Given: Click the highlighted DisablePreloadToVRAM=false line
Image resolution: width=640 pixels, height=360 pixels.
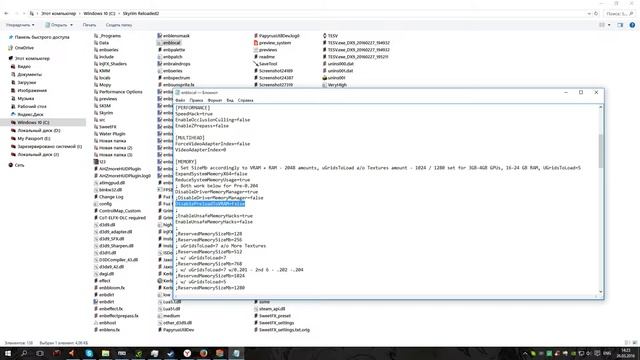Looking at the screenshot, I should point(210,204).
